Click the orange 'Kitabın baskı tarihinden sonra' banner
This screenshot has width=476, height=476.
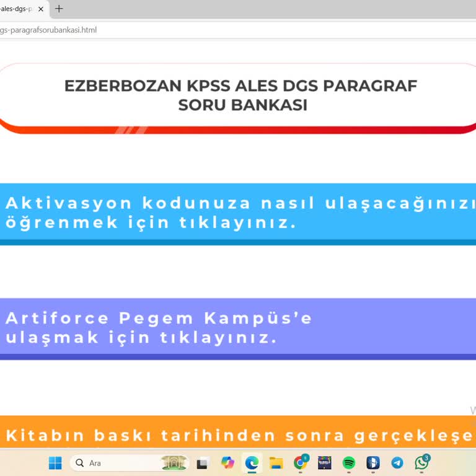coord(238,432)
